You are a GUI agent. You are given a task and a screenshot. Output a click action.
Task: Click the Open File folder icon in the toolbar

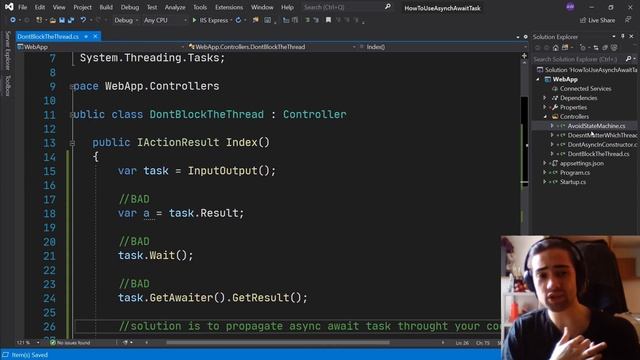[53, 20]
